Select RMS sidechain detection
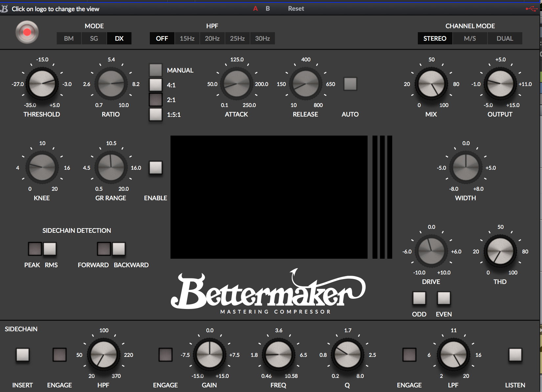This screenshot has width=542, height=392. click(x=50, y=249)
